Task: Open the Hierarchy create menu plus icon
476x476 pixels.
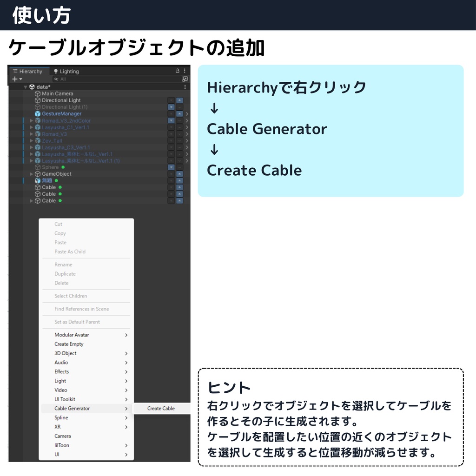Action: [x=14, y=79]
